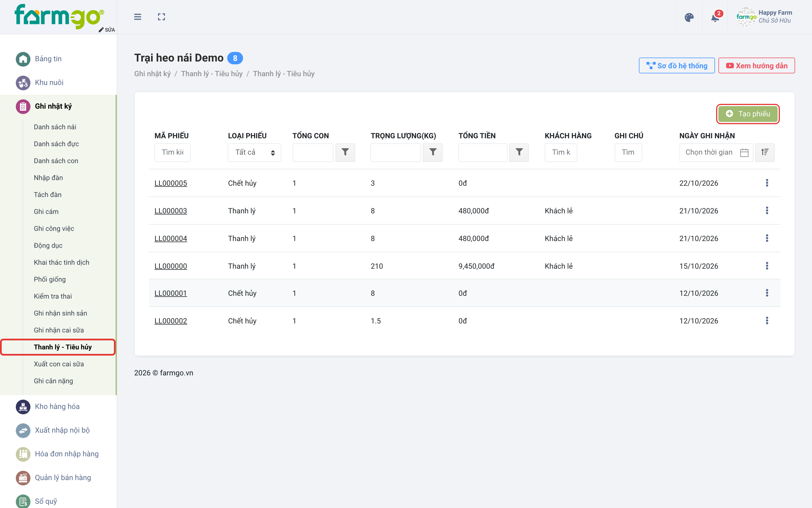The height and width of the screenshot is (508, 812).
Task: Open row actions menu for LL000000
Action: click(767, 266)
